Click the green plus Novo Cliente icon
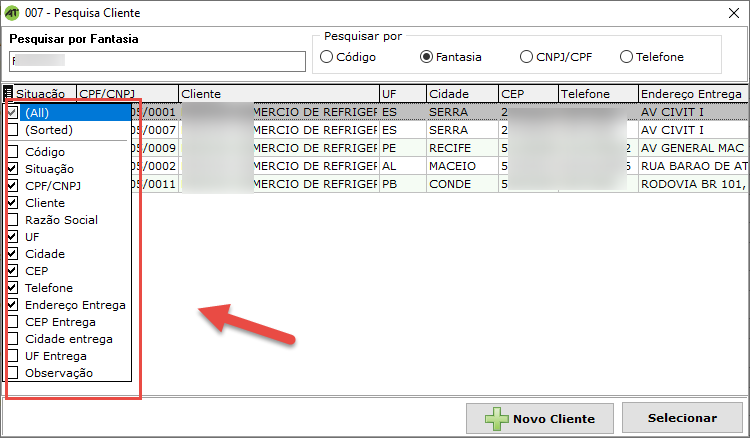750x438 pixels. pos(497,419)
